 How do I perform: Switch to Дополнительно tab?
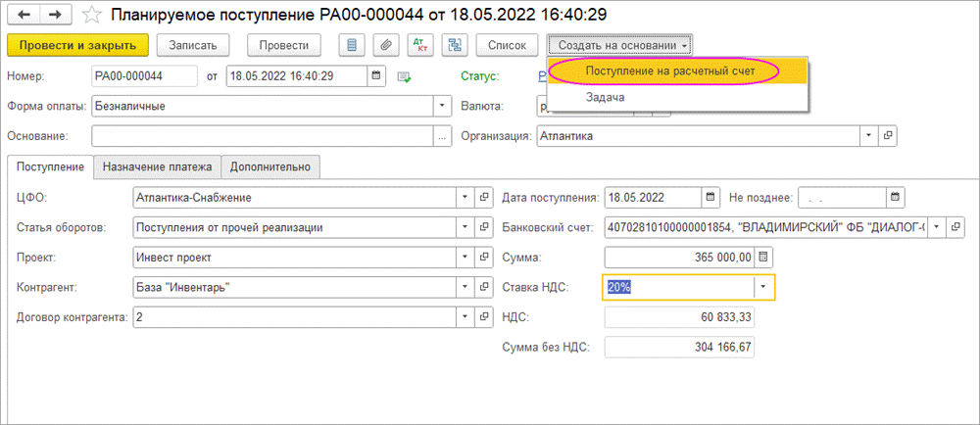coord(269,167)
